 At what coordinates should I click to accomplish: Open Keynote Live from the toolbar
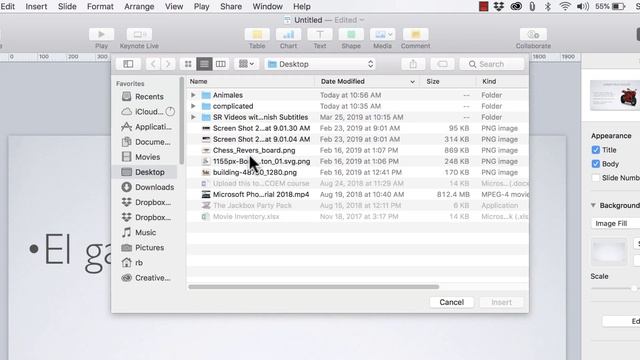pos(139,35)
